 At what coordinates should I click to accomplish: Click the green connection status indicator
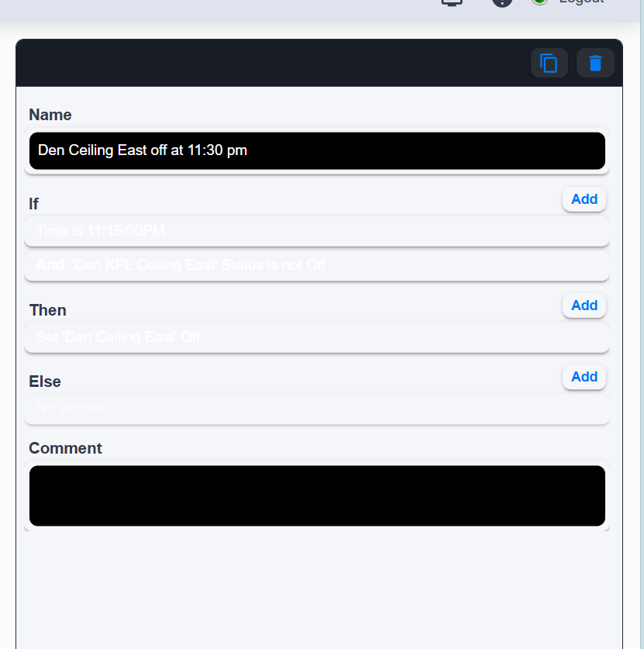click(539, 2)
